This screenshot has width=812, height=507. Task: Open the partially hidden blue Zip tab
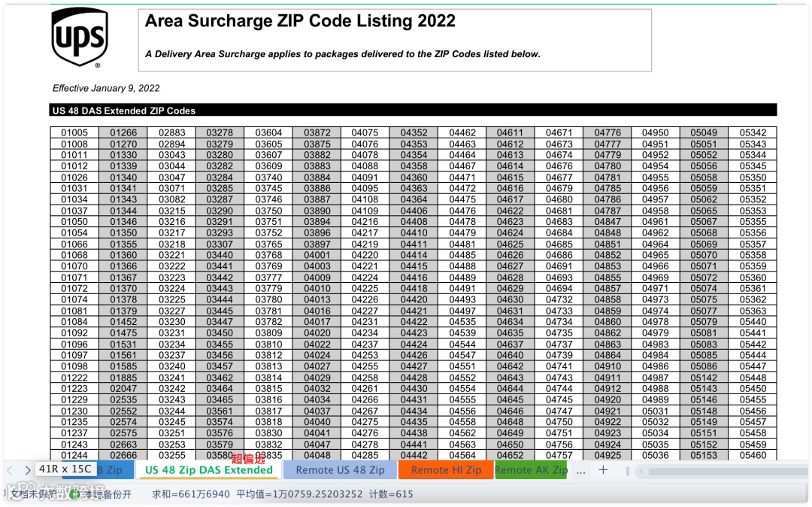pyautogui.click(x=110, y=469)
